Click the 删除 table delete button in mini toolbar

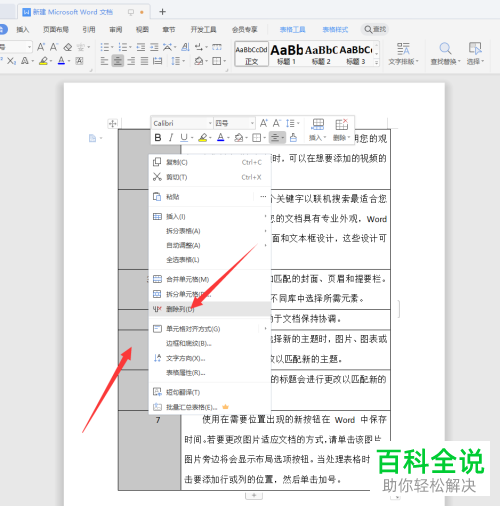341,130
